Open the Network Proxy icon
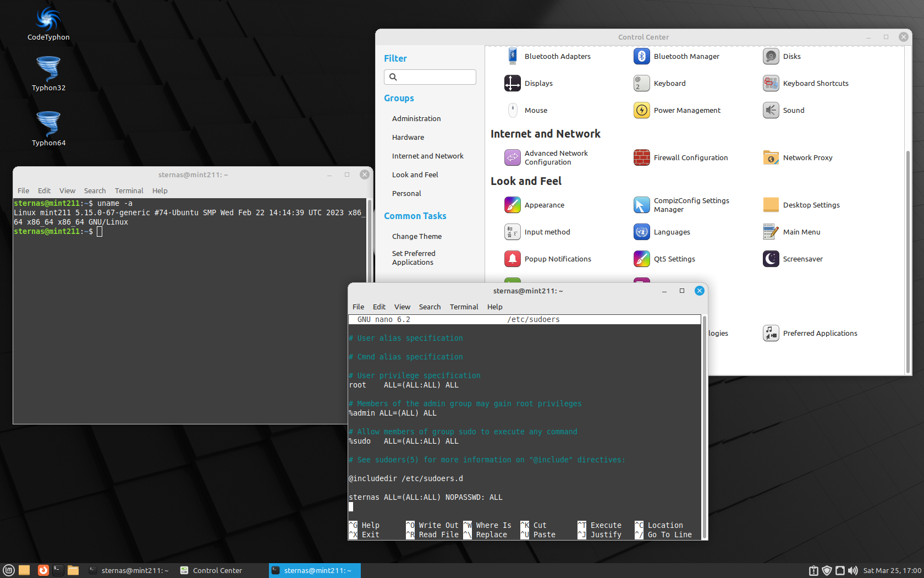The width and height of the screenshot is (924, 578). [771, 157]
